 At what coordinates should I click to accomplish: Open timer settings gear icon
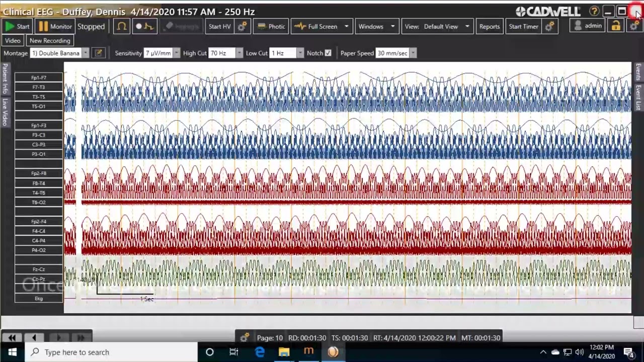[549, 27]
